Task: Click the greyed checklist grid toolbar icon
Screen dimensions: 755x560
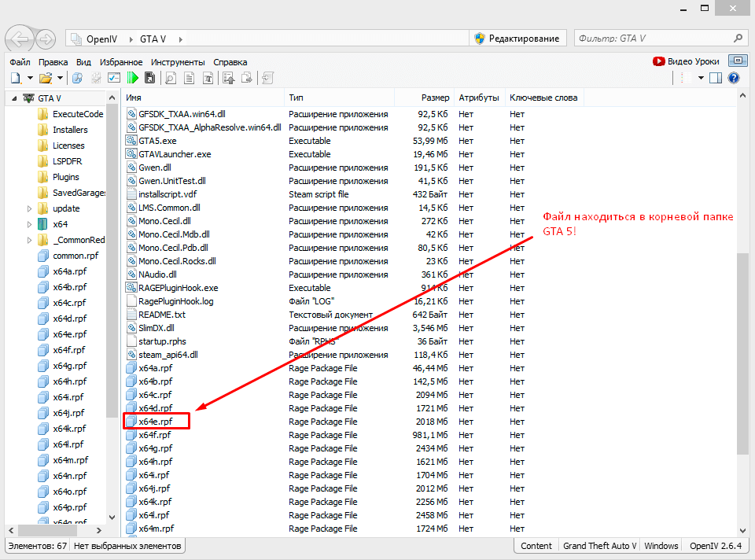Action: point(96,78)
